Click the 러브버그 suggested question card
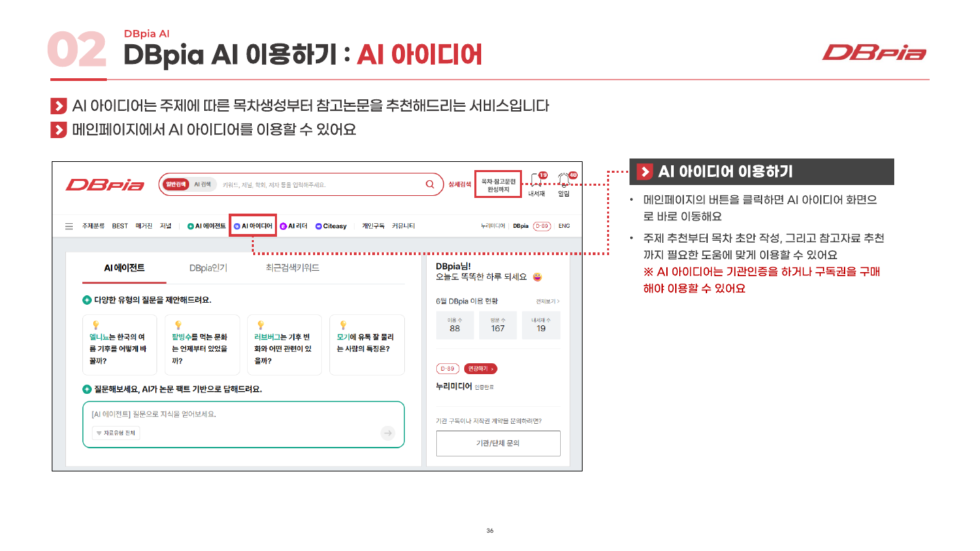980x551 pixels. point(284,345)
